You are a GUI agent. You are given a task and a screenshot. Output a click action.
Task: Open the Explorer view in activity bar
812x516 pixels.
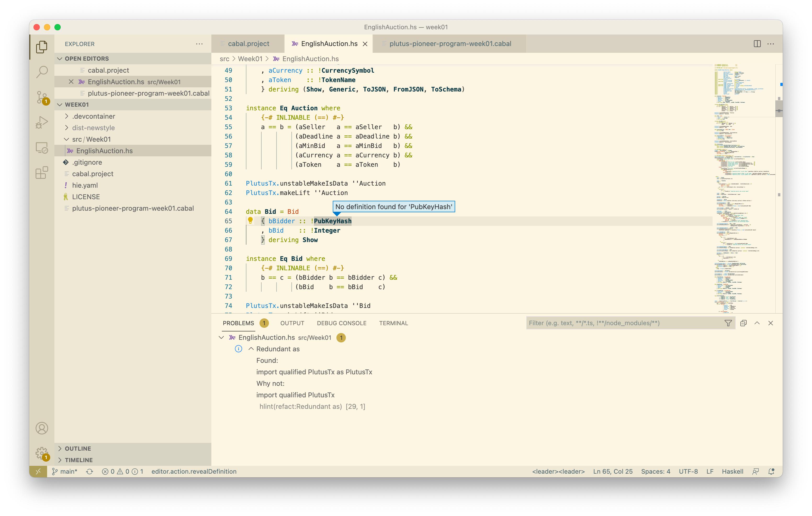click(42, 47)
